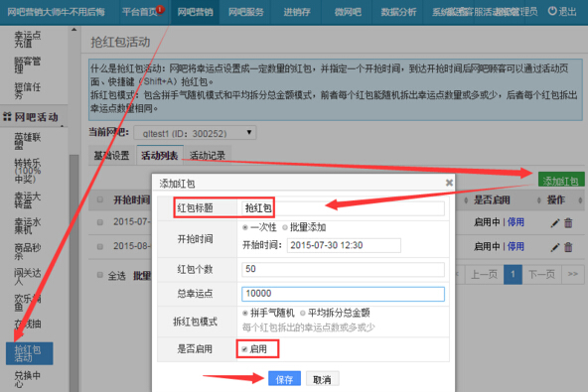Close the 添加红包 dialog with the X
588x392 pixels.
[x=449, y=183]
